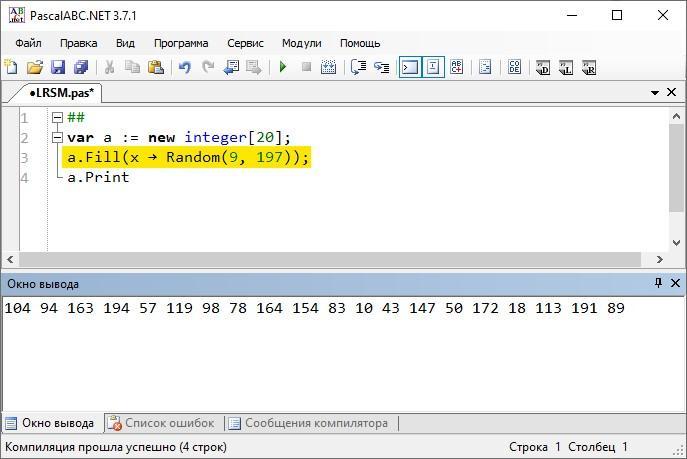
Task: Click the highlighted a.Fill code line
Action: click(187, 157)
